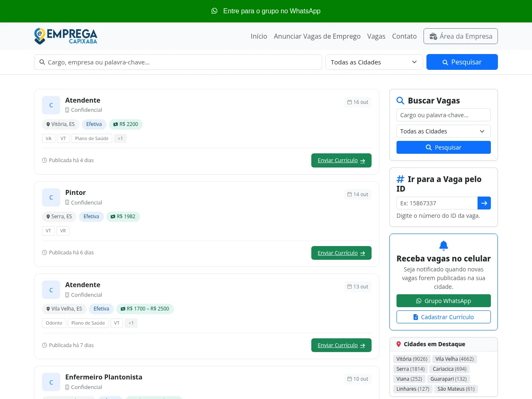Click the arrow button to go to vaga ID
The image size is (532, 399).
[x=484, y=203]
